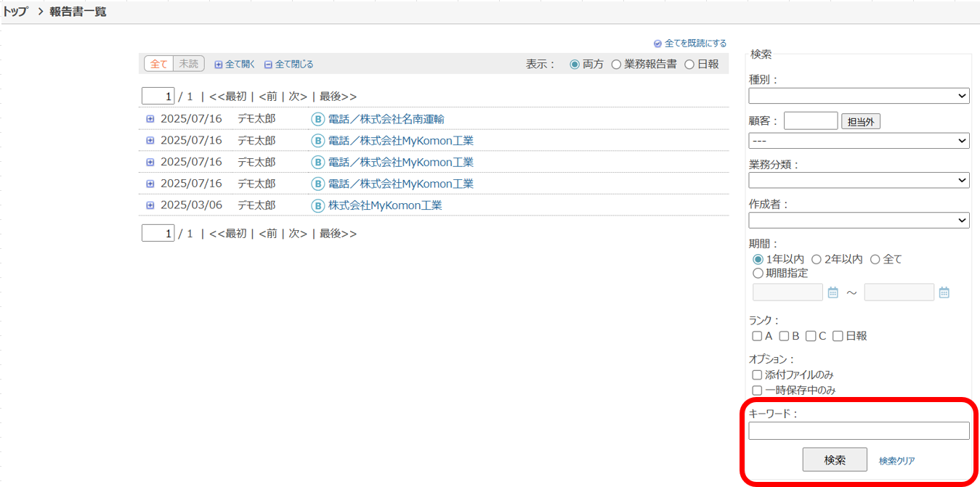Click the キーワード input field

click(859, 431)
